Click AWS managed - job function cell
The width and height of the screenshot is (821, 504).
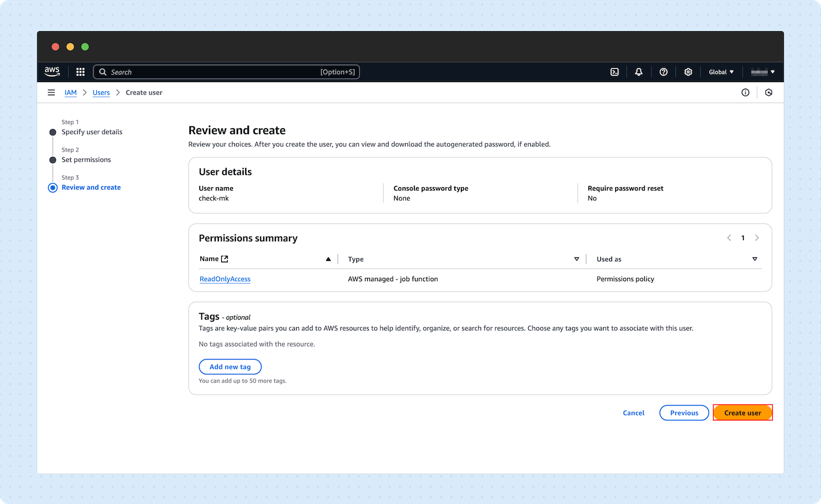(393, 279)
